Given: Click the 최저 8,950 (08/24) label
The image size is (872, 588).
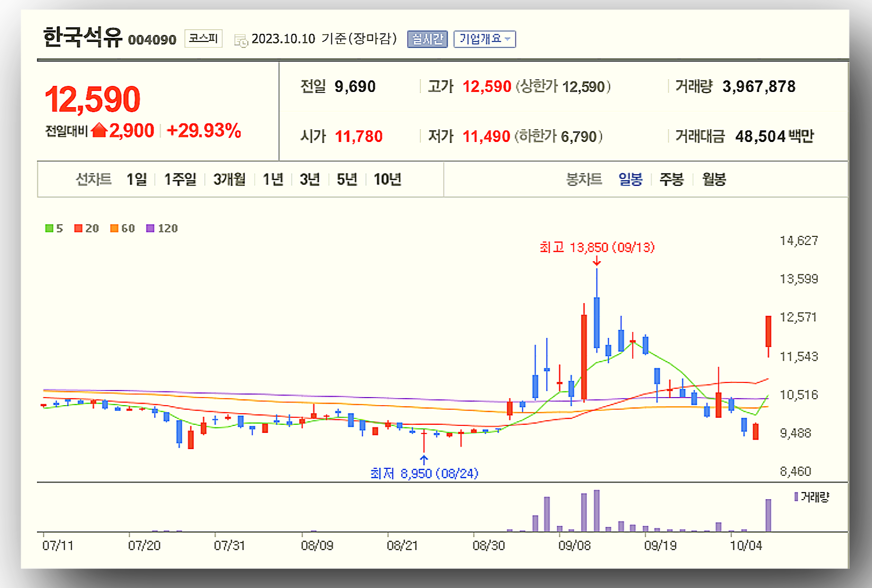Looking at the screenshot, I should click(424, 473).
